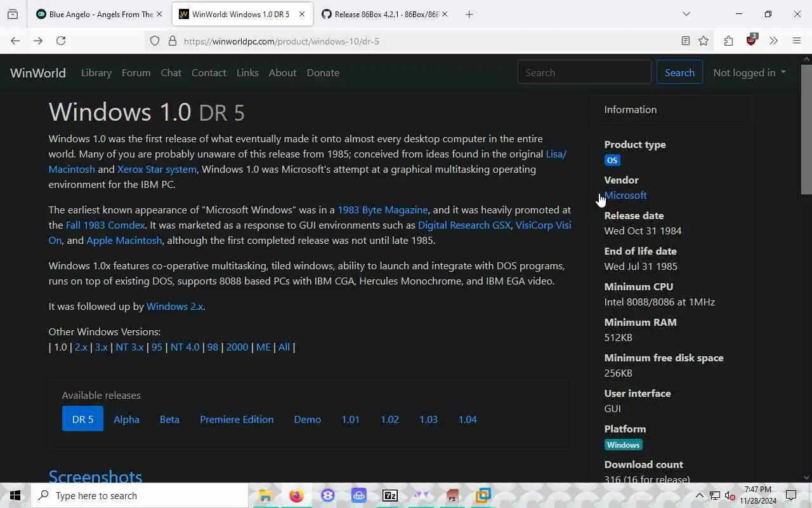Open the Firefox View icon
This screenshot has height=508, width=812.
click(x=13, y=14)
